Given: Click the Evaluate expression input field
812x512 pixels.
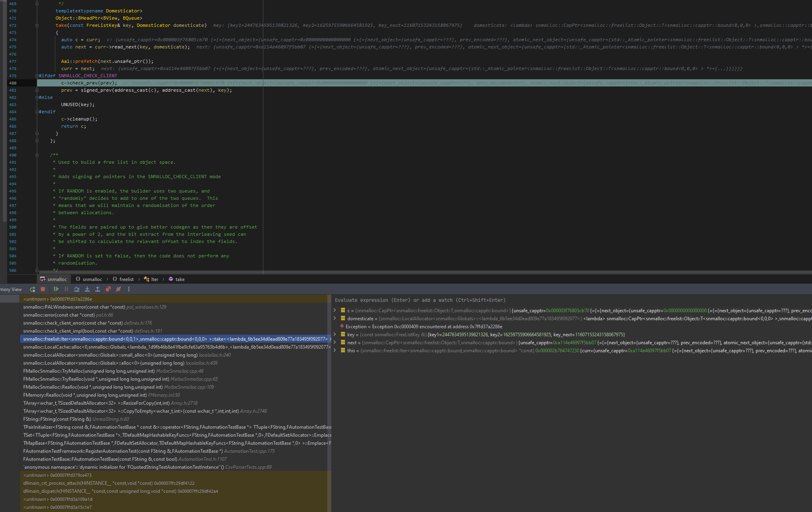Looking at the screenshot, I should [571, 300].
